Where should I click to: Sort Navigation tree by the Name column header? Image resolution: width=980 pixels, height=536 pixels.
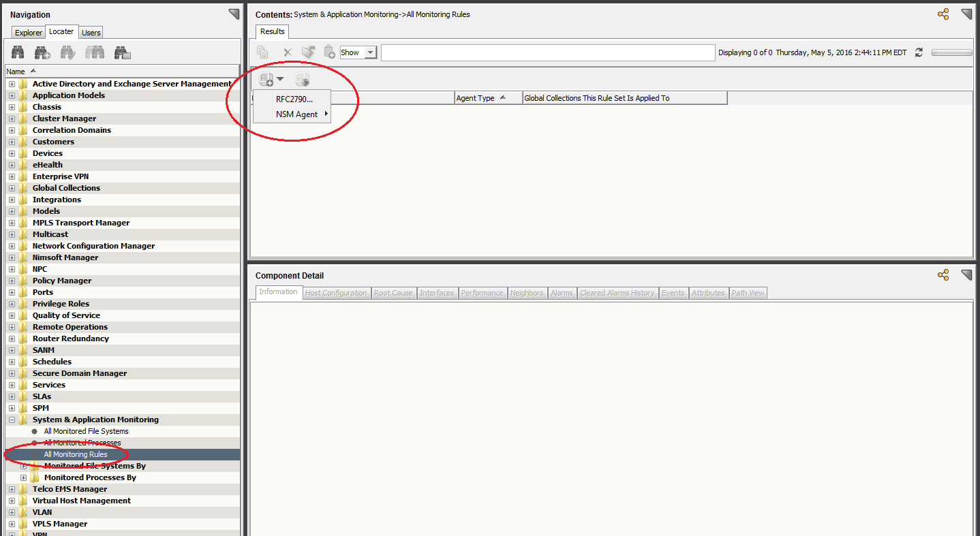tap(122, 71)
